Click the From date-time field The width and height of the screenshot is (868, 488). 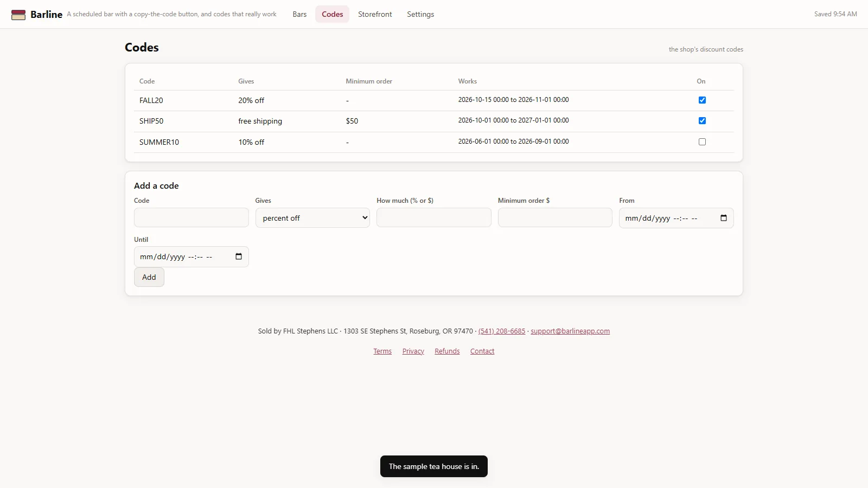tap(676, 218)
